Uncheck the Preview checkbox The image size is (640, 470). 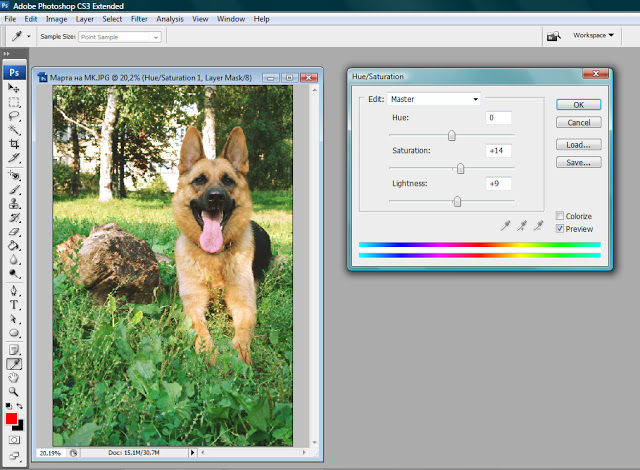(x=560, y=229)
